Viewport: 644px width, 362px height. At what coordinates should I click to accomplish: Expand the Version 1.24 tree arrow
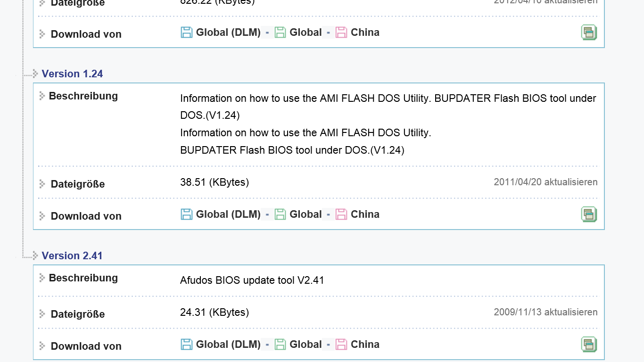click(x=35, y=74)
